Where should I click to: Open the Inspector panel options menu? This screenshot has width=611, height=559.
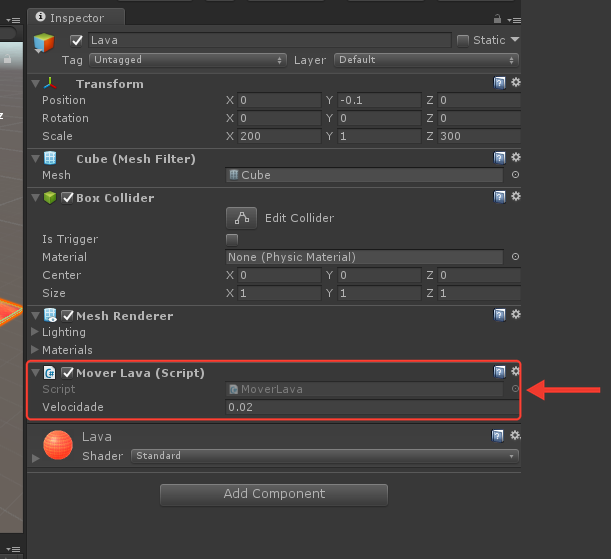point(514,20)
